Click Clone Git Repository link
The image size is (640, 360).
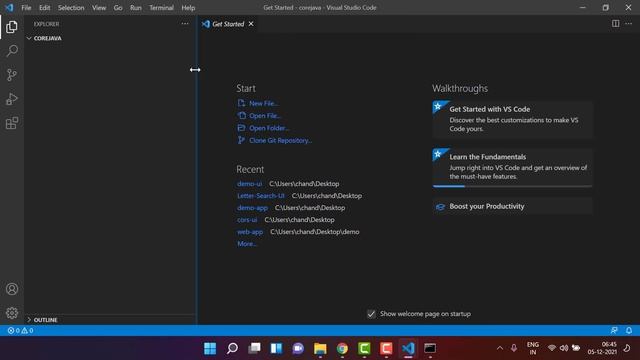click(280, 140)
